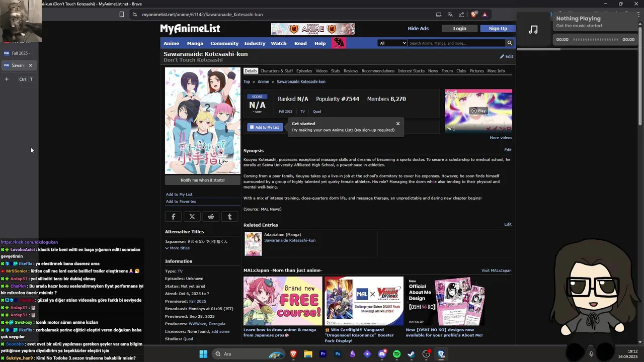Click the music widget playback progress bar
Image resolution: width=644 pixels, height=362 pixels.
[x=596, y=40]
